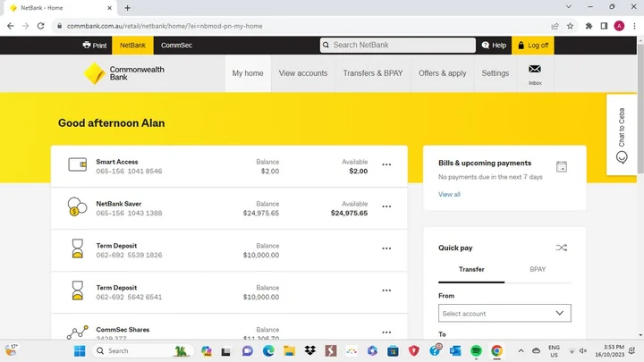Image resolution: width=644 pixels, height=362 pixels.
Task: Open View accounts menu
Action: (303, 73)
